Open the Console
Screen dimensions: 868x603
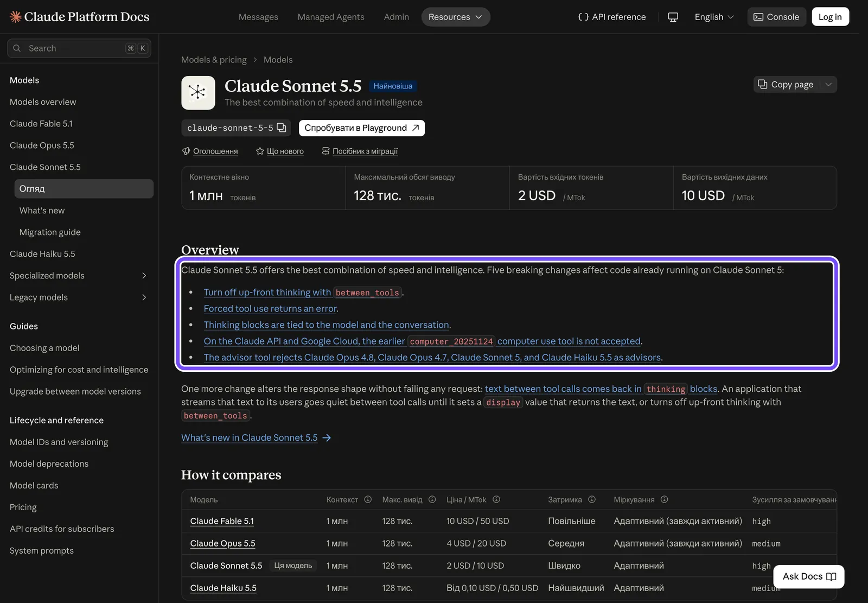click(776, 17)
